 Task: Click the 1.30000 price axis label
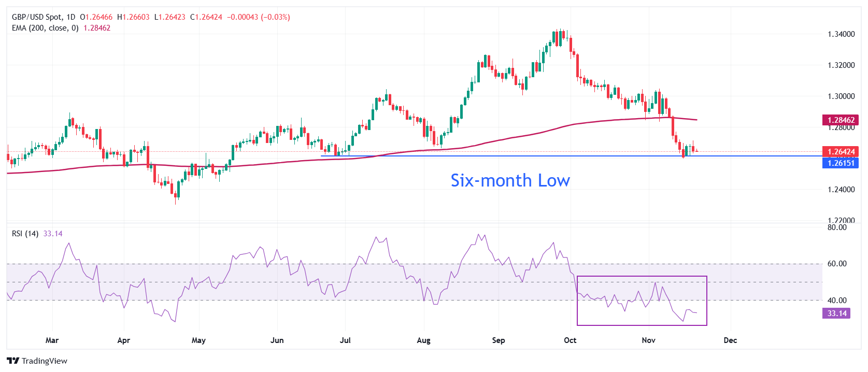pyautogui.click(x=841, y=96)
